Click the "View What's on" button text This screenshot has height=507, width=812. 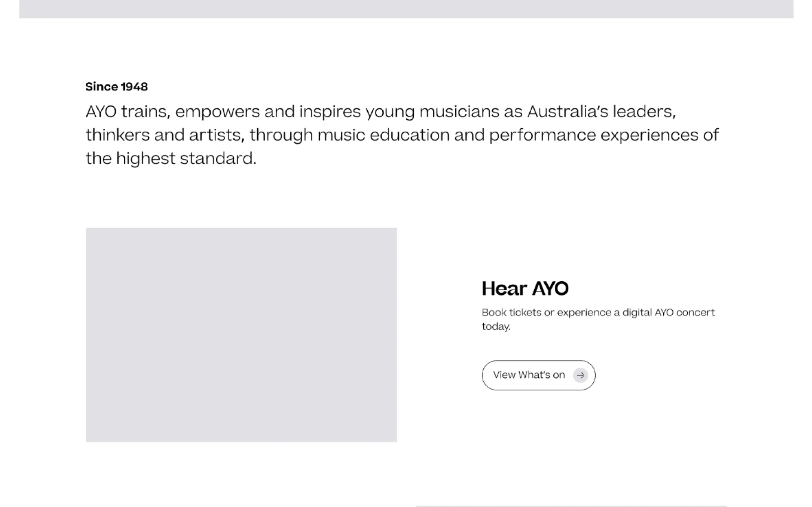coord(529,375)
